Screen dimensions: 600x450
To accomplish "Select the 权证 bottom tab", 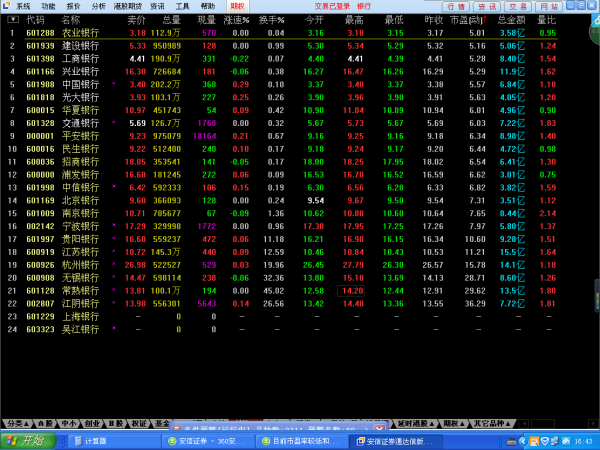I will pos(139,423).
